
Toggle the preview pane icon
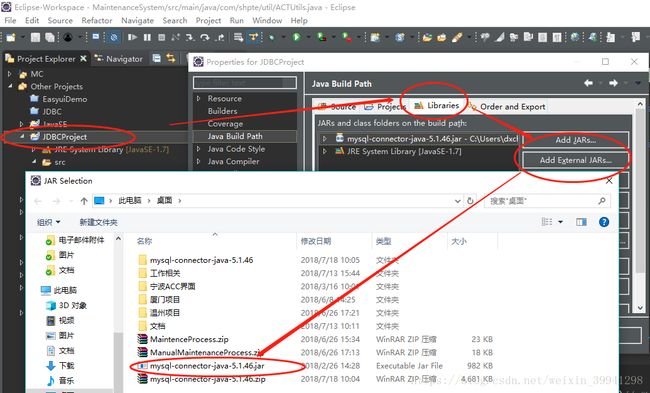(x=581, y=222)
